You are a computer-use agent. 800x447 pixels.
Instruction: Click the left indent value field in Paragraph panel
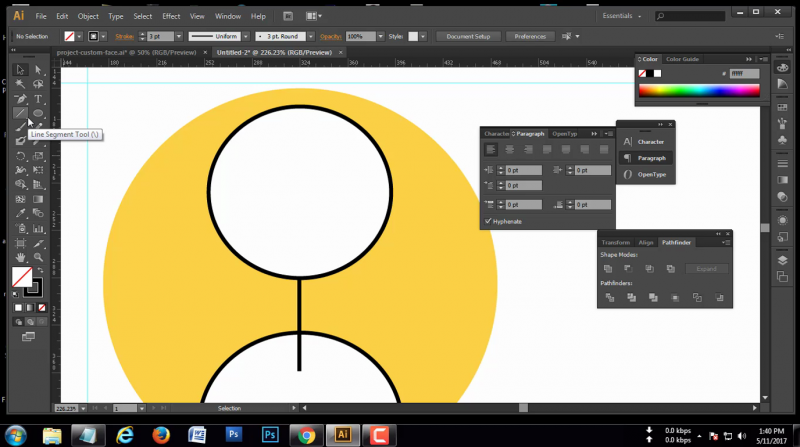coord(523,171)
